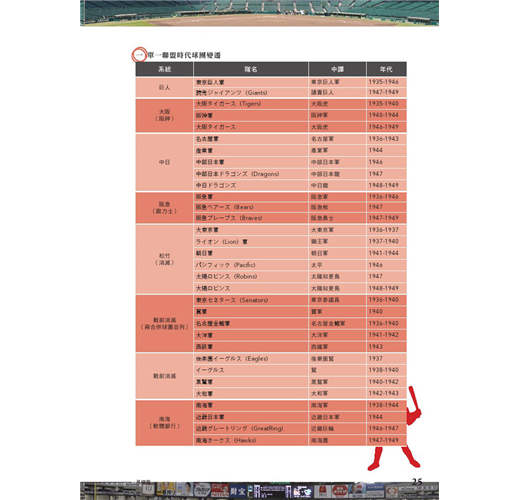The image size is (520, 500).
Task: Click the 1938-1944 year cell
Action: coord(386,405)
